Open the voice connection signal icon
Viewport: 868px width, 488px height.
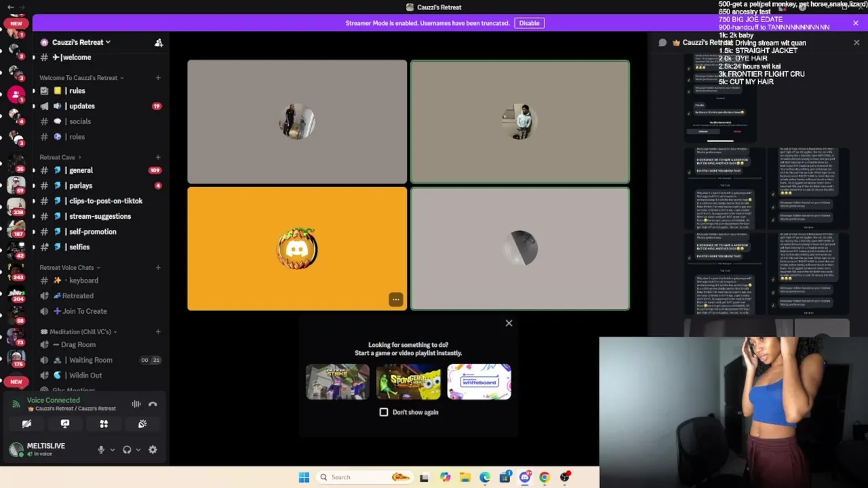click(x=16, y=404)
